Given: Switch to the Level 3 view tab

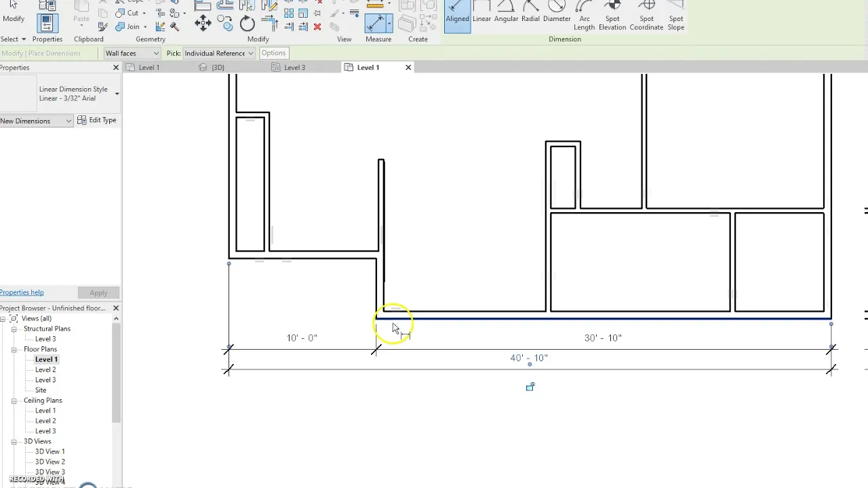Looking at the screenshot, I should [295, 67].
